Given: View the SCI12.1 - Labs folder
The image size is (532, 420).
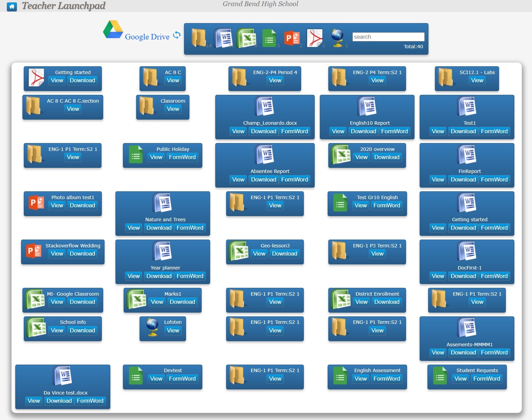Looking at the screenshot, I should tap(477, 80).
